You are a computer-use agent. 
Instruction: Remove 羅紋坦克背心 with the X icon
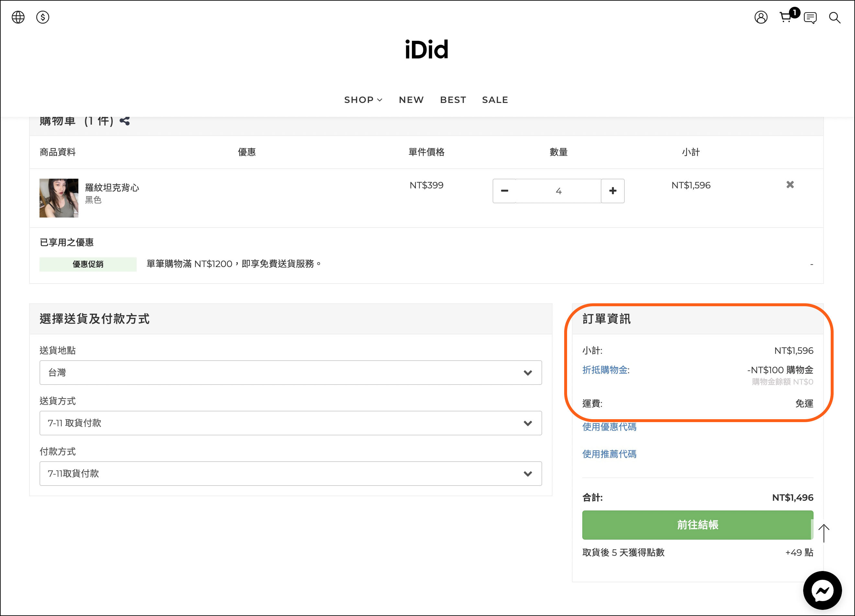click(790, 185)
